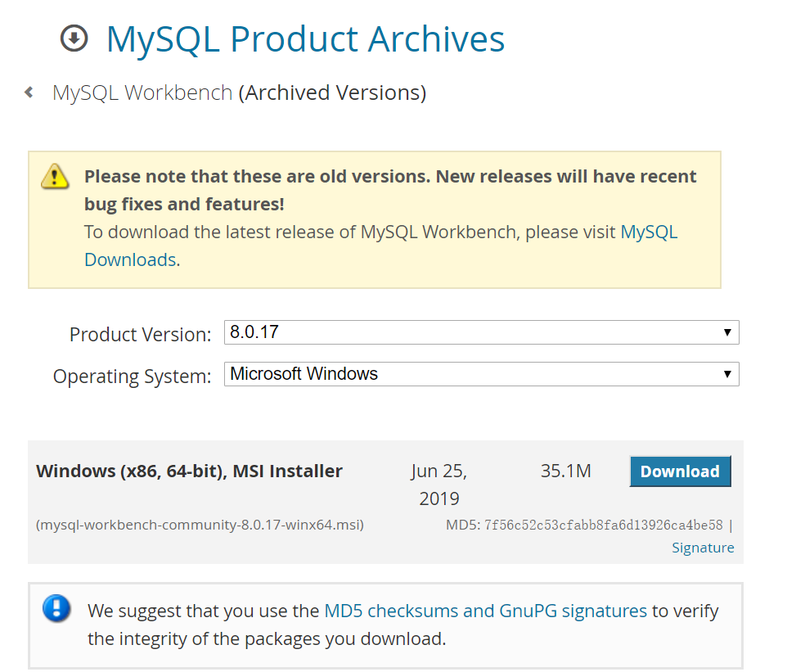Viewport: 787px width, 672px height.
Task: Click the MySQL Product Archives heading
Action: pos(305,39)
